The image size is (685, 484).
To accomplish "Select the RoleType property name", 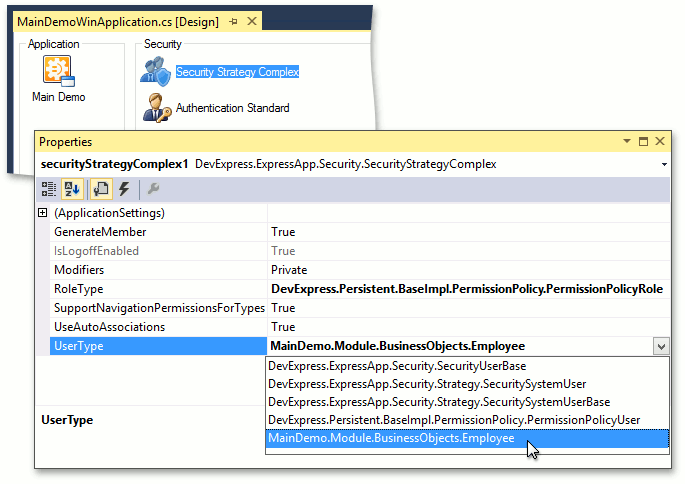I will coord(79,289).
